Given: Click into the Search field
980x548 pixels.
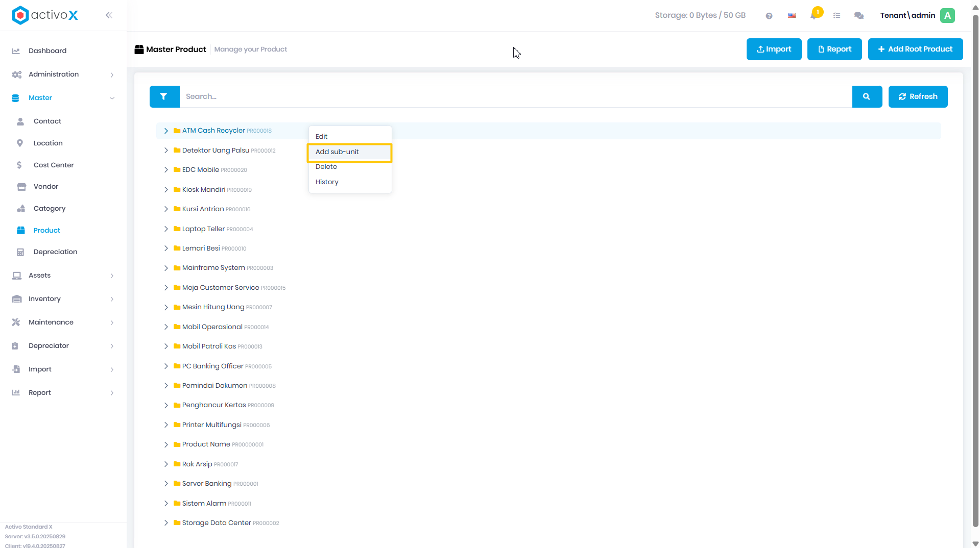Looking at the screenshot, I should tap(515, 96).
